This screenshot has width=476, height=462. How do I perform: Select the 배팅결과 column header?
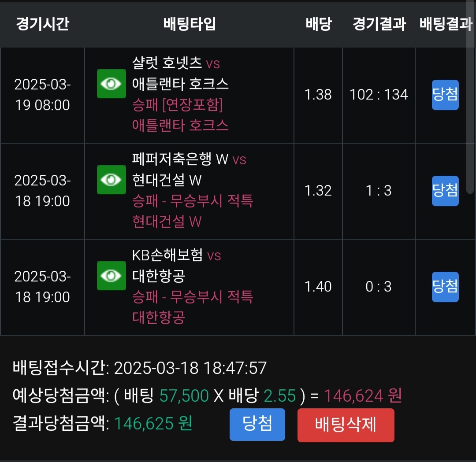(445, 24)
